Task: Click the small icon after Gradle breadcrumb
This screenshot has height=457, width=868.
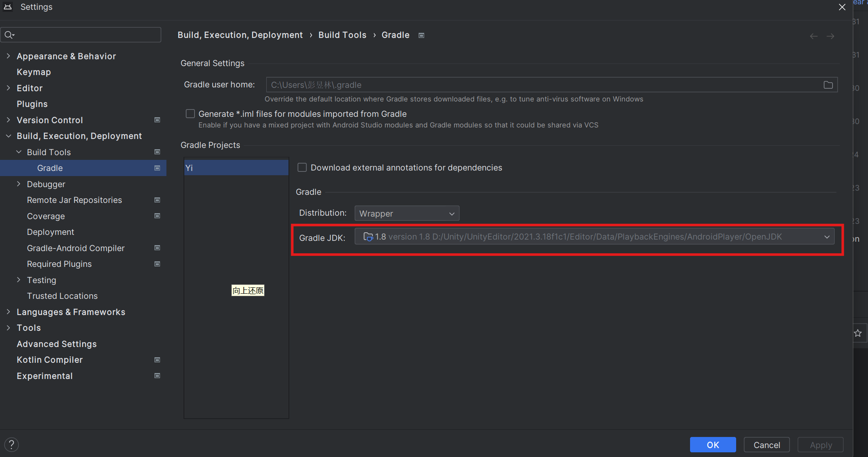Action: 421,35
